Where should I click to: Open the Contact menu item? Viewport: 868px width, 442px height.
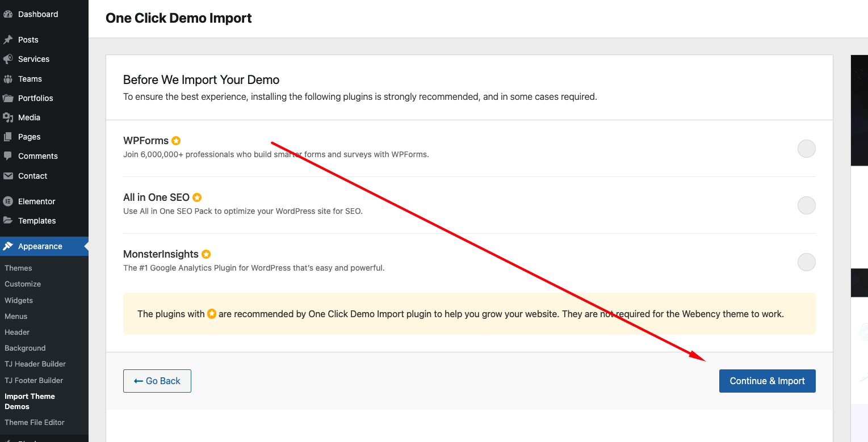coord(44,176)
